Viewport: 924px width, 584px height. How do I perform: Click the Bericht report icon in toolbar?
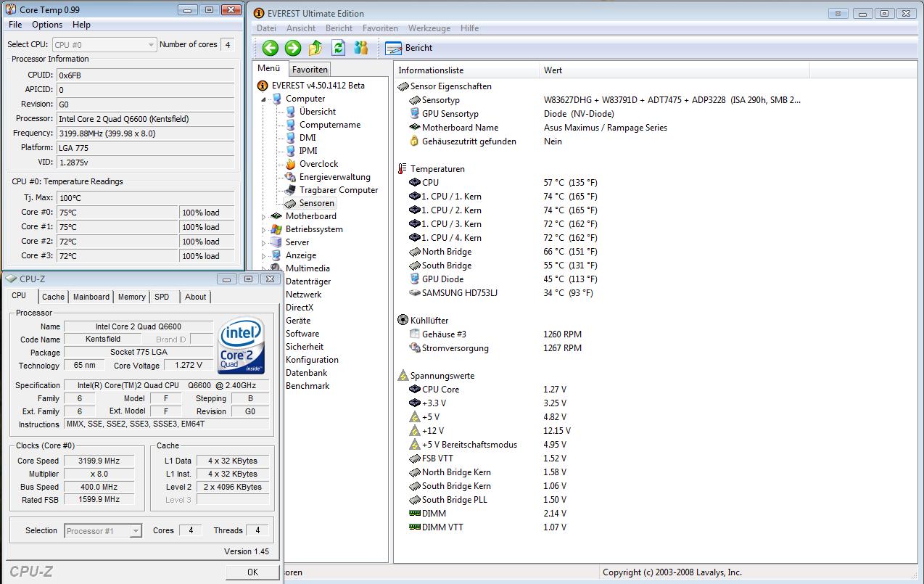(x=394, y=48)
